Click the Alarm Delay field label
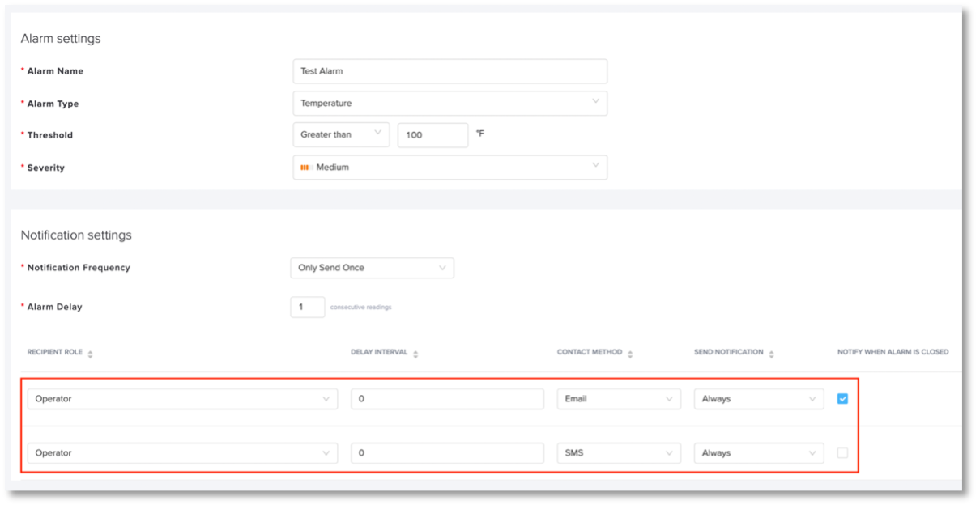Screen dimensions: 980x509 tap(55, 308)
